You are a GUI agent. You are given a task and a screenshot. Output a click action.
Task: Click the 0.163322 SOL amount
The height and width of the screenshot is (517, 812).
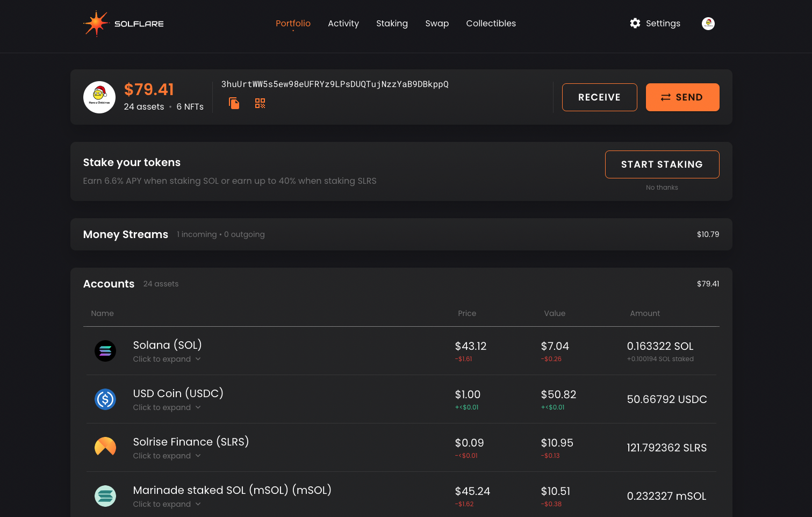(660, 346)
